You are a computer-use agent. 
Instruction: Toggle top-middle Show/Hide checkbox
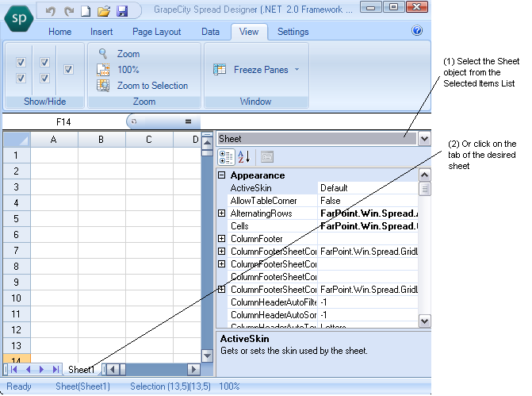point(44,62)
